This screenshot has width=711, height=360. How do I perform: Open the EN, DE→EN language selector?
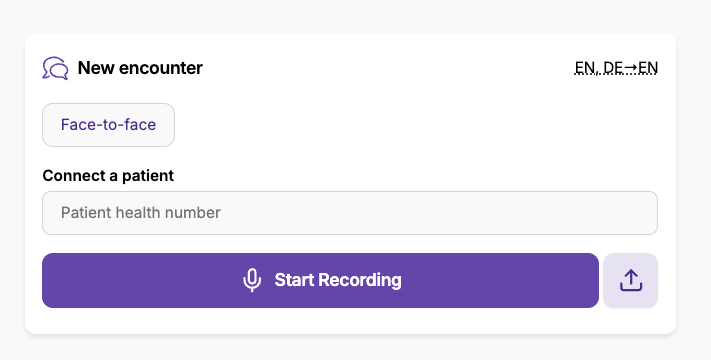(x=616, y=68)
